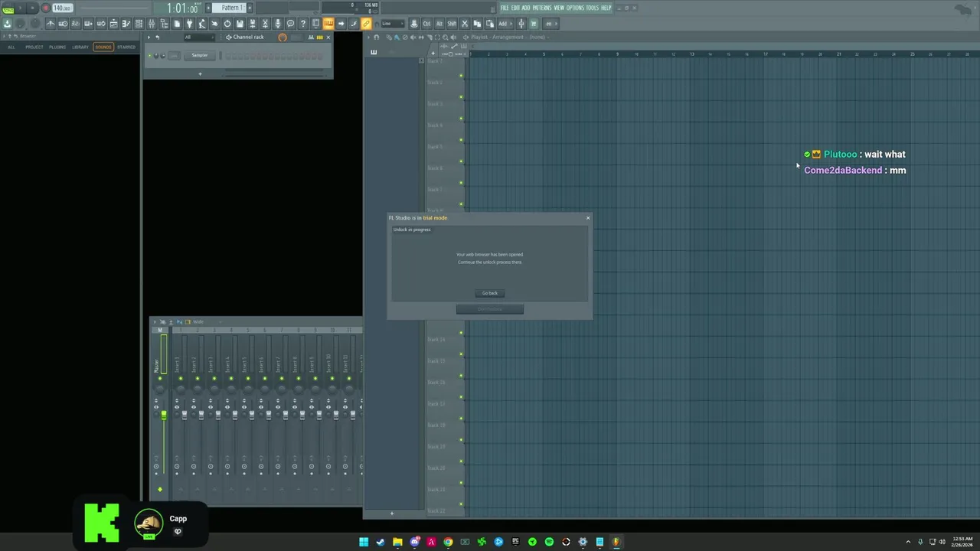Click the Paste icon before Add
Screen dimensions: 980x551
[490, 24]
